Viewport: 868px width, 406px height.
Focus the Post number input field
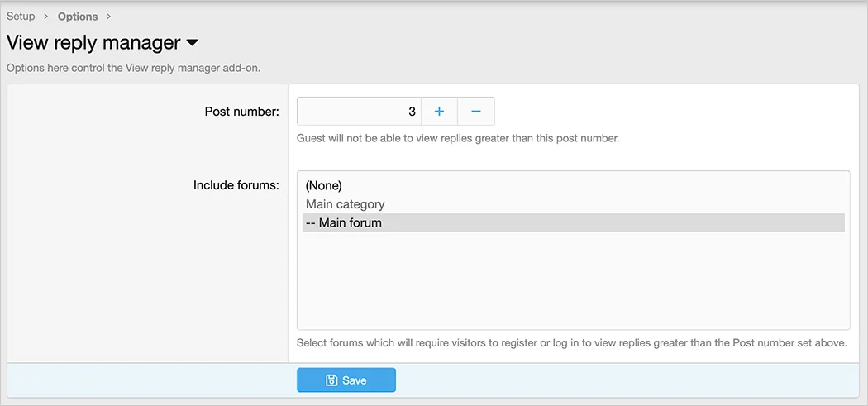coord(359,112)
